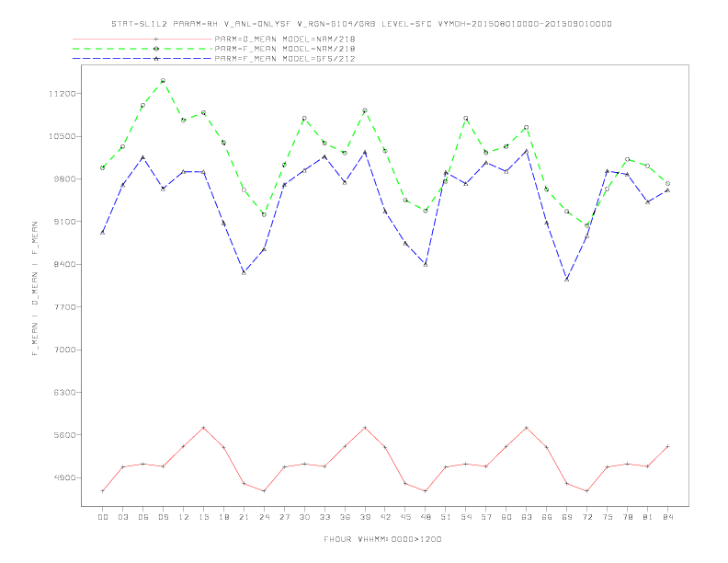Click x-axis tick label 48
This screenshot has width=728, height=563.
[x=426, y=517]
